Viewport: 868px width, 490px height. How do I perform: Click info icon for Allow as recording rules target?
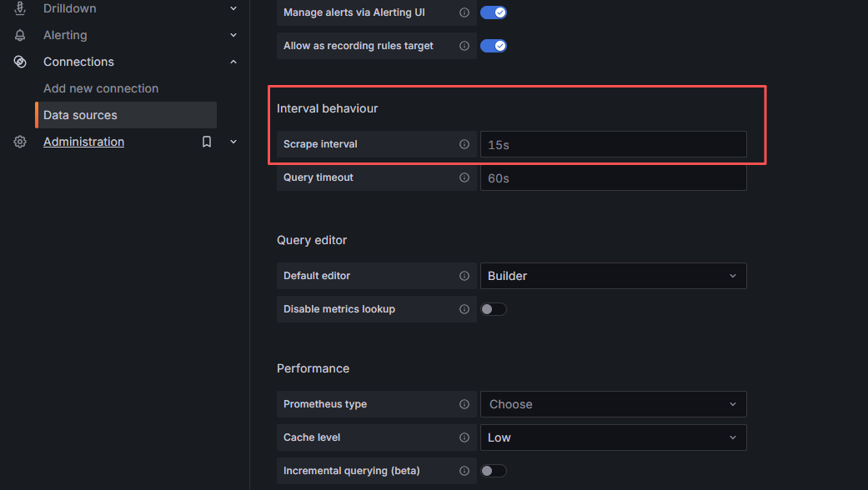(x=464, y=46)
